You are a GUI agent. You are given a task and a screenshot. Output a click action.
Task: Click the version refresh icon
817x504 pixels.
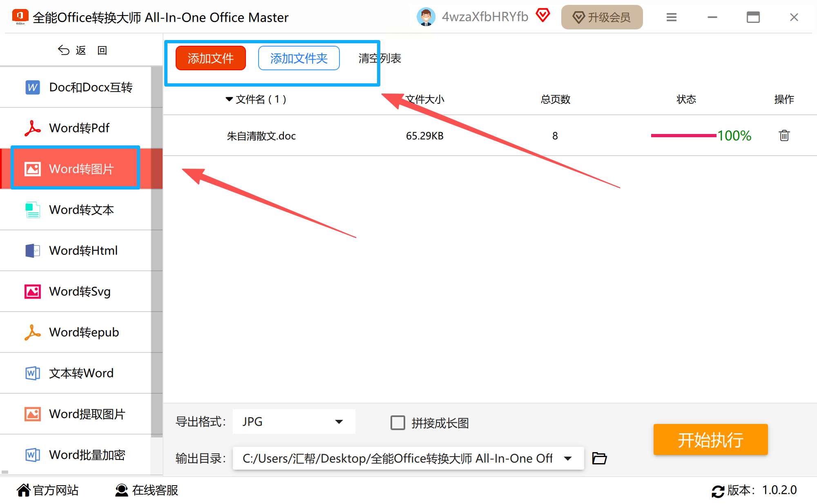point(718,491)
